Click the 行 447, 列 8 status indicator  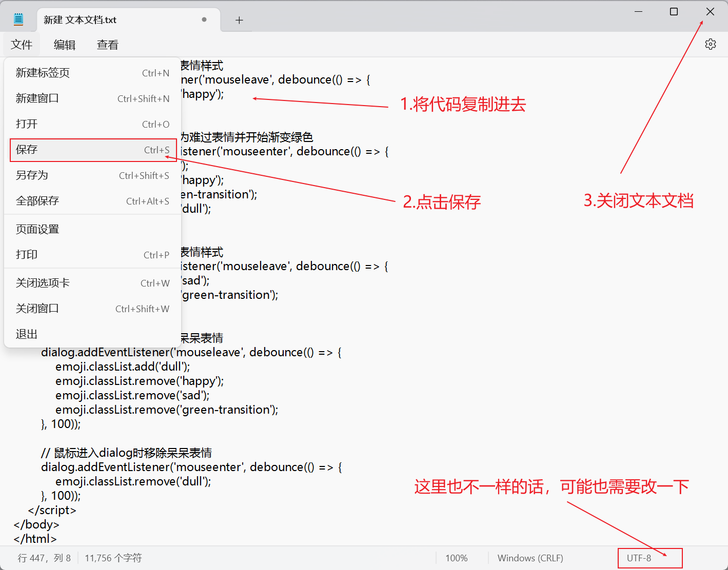pyautogui.click(x=44, y=558)
